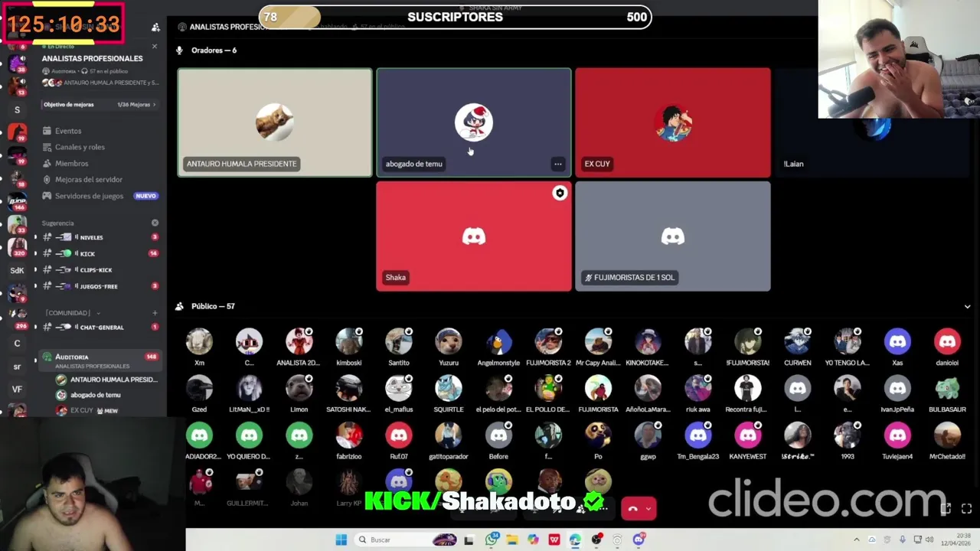Click audience member Ruf.07 avatar

(x=399, y=435)
